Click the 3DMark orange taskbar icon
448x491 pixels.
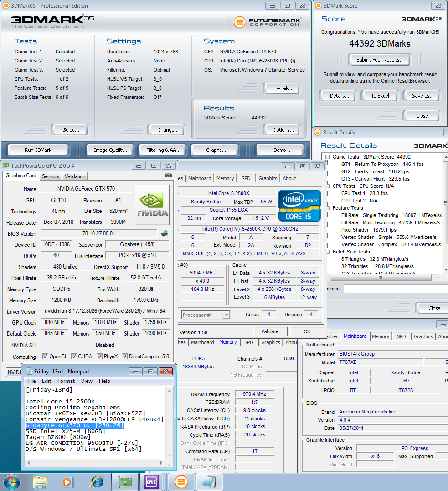181,481
